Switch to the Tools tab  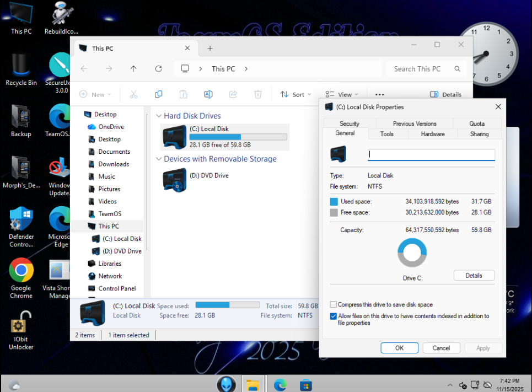(x=387, y=134)
